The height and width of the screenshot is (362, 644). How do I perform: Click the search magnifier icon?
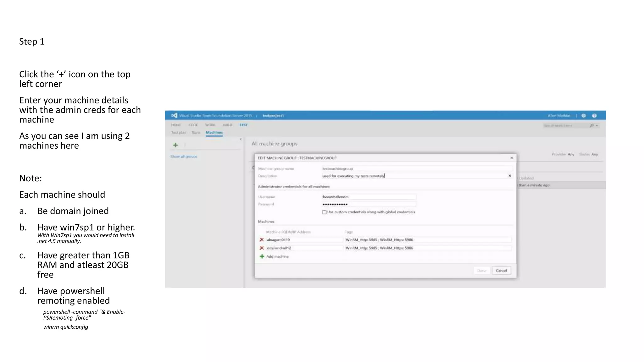coord(591,125)
